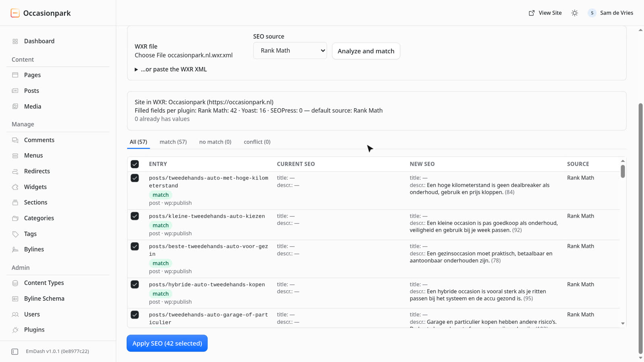Click Apply SEO (42 selected) button
This screenshot has height=362, width=644.
point(167,343)
